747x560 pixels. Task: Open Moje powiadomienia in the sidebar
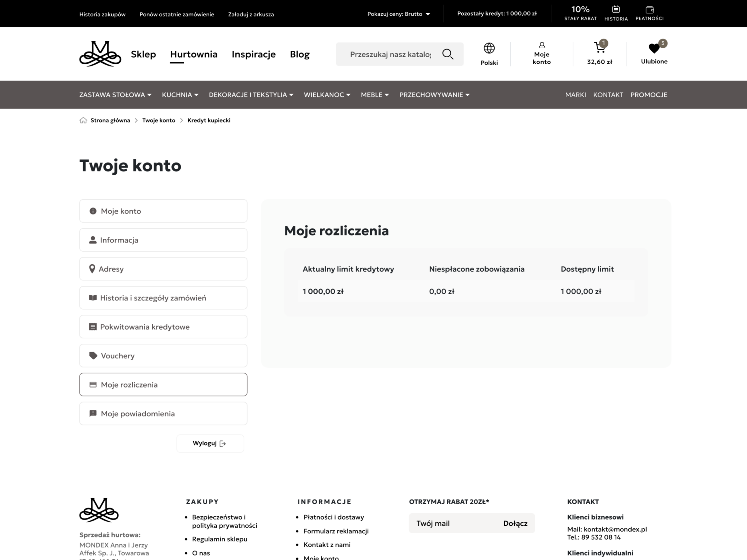pyautogui.click(x=163, y=413)
